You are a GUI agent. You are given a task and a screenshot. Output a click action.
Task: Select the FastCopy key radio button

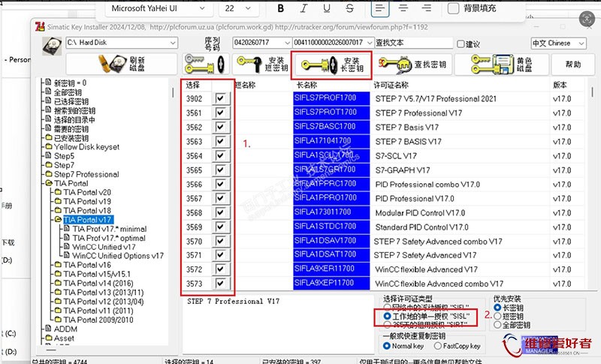click(x=438, y=346)
